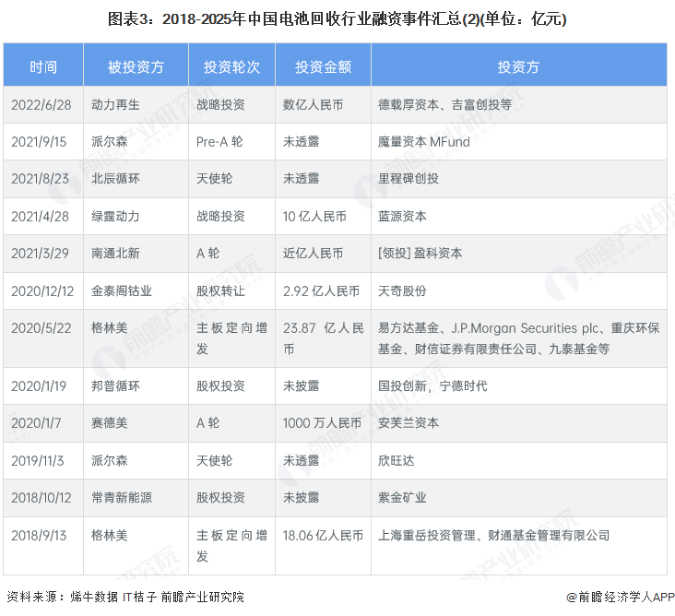
Task: Click the Pre-A 轮 round cell
Action: pyautogui.click(x=231, y=142)
